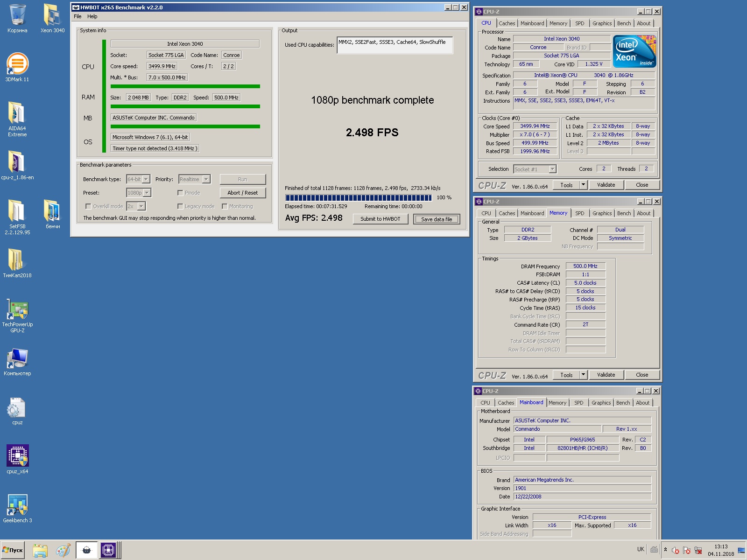Toggle the Monitoring checkbox

click(x=225, y=206)
